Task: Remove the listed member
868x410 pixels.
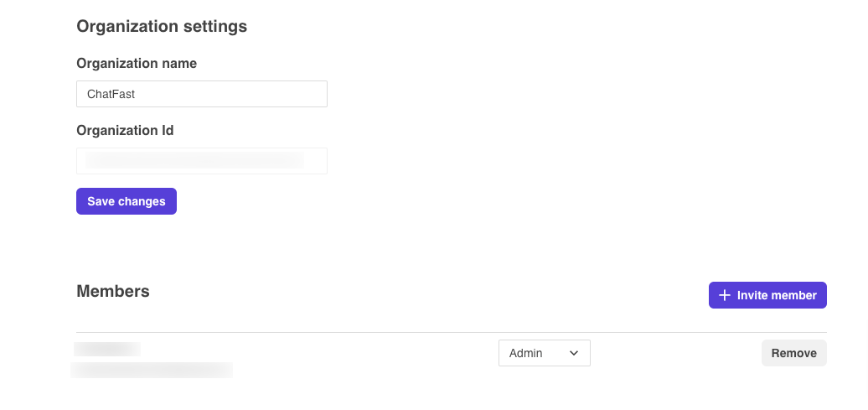Action: (793, 353)
